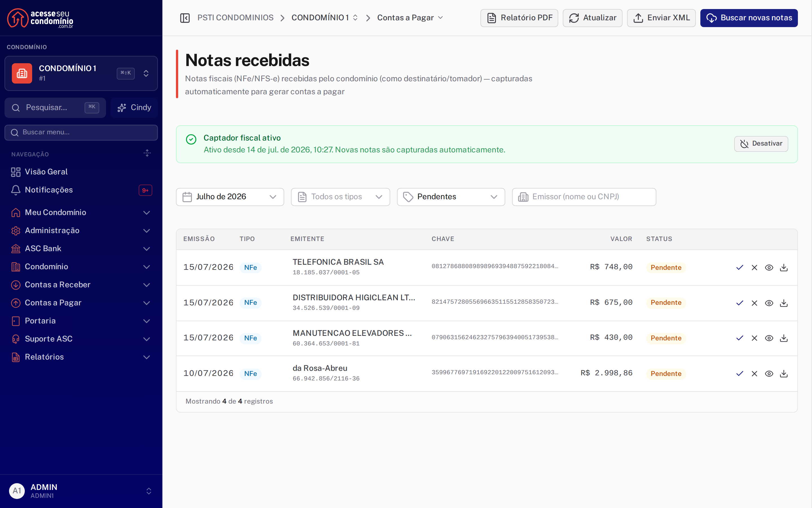Viewport: 812px width, 508px height.
Task: Reject the TELEFONICA BRASIL SA note
Action: [x=754, y=268]
